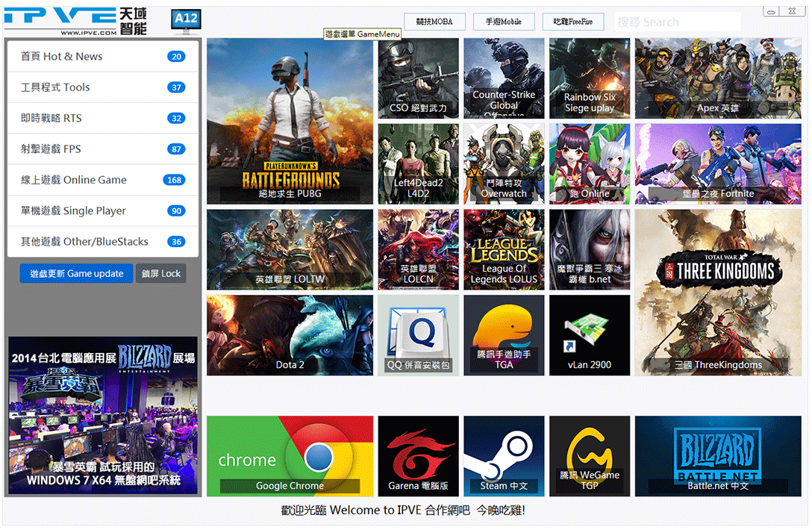The image size is (812, 530).
Task: Open the Overwatch game tile
Action: [x=504, y=163]
